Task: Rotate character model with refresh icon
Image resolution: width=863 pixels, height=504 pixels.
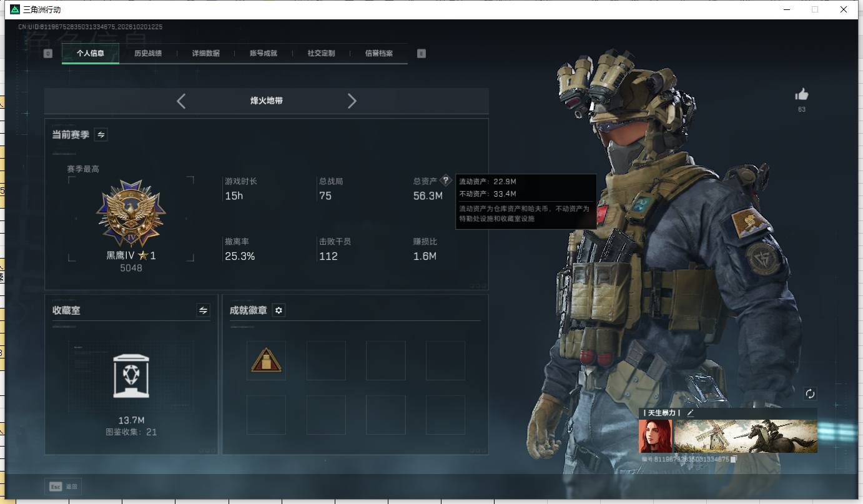Action: (811, 393)
